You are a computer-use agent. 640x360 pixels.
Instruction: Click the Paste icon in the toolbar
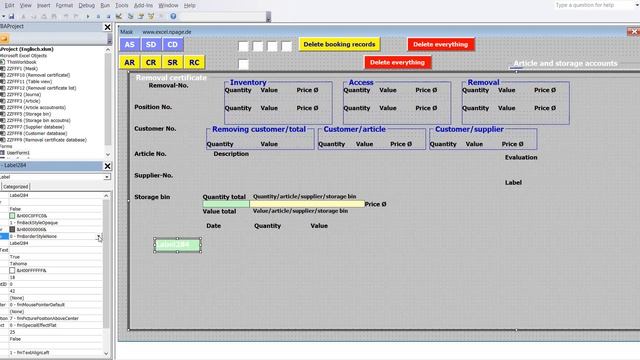44,16
